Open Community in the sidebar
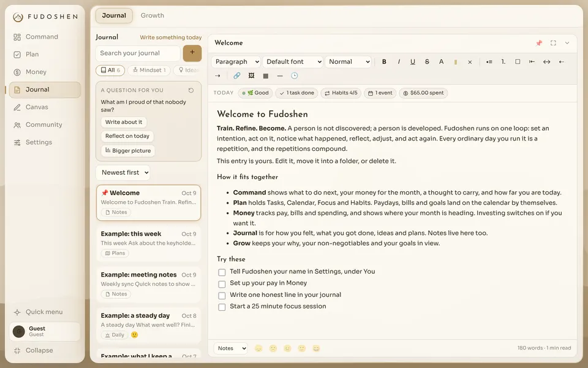588x368 pixels. click(45, 125)
